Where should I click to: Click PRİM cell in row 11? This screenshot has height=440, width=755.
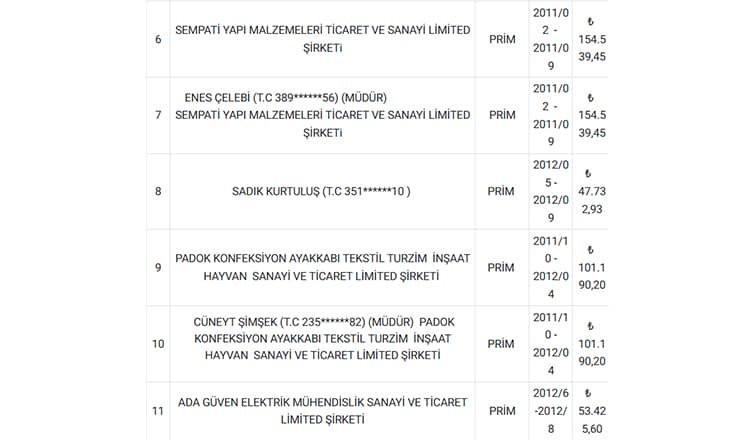point(502,411)
